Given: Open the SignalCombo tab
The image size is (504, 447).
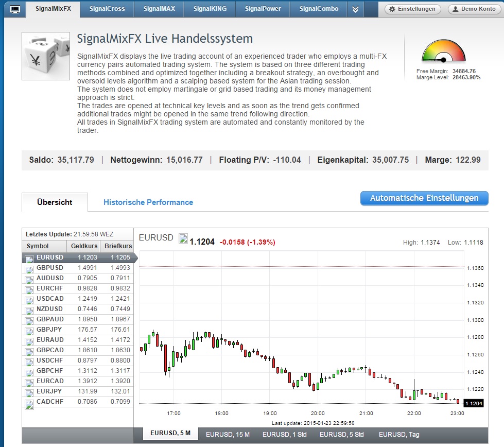Looking at the screenshot, I should pos(319,9).
